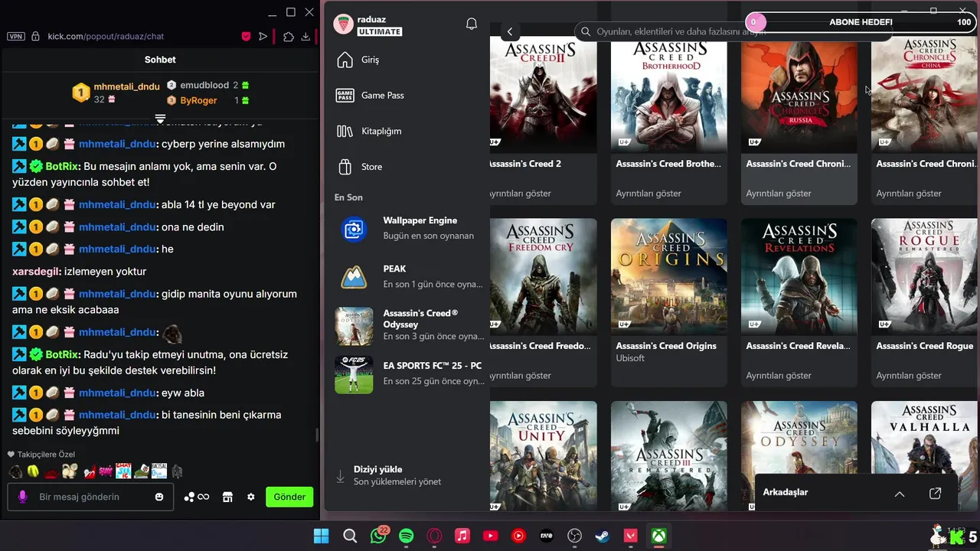Launch Wallpaper Engine from recent list
Image resolution: width=980 pixels, height=551 pixels.
410,228
